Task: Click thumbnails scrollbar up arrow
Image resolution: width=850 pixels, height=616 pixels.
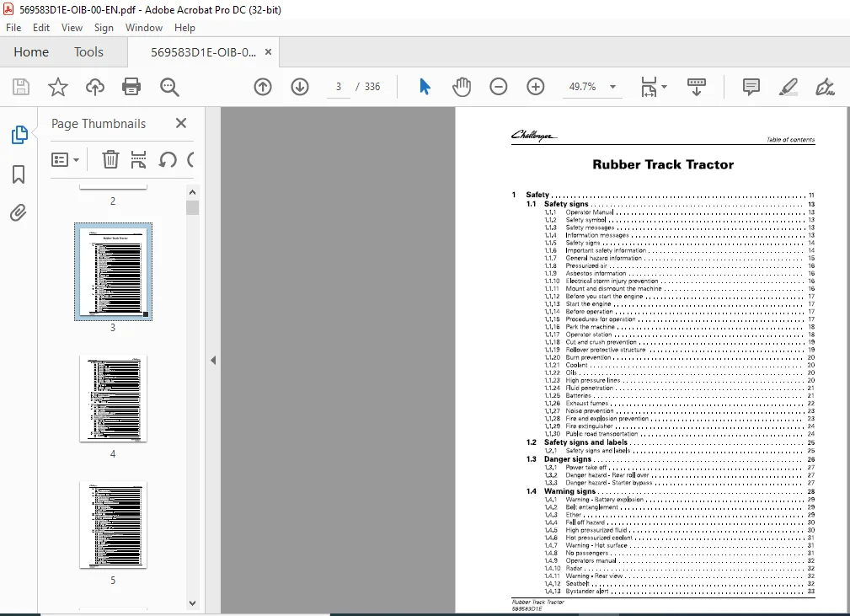Action: [192, 192]
